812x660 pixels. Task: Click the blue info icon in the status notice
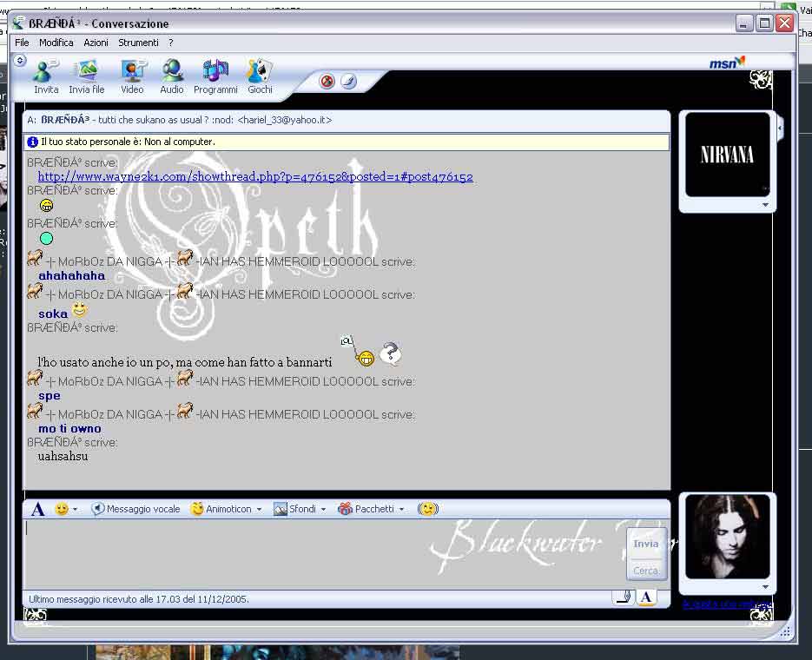[x=32, y=142]
